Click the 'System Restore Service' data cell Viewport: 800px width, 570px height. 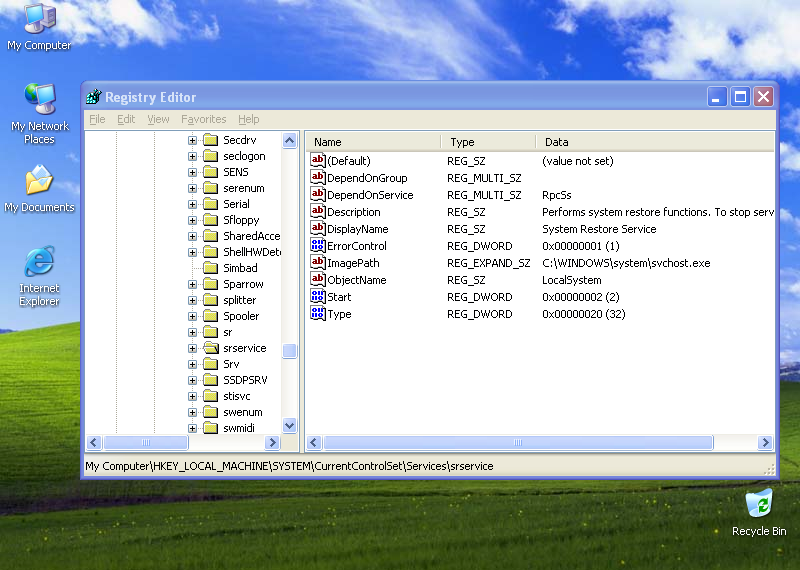[599, 229]
